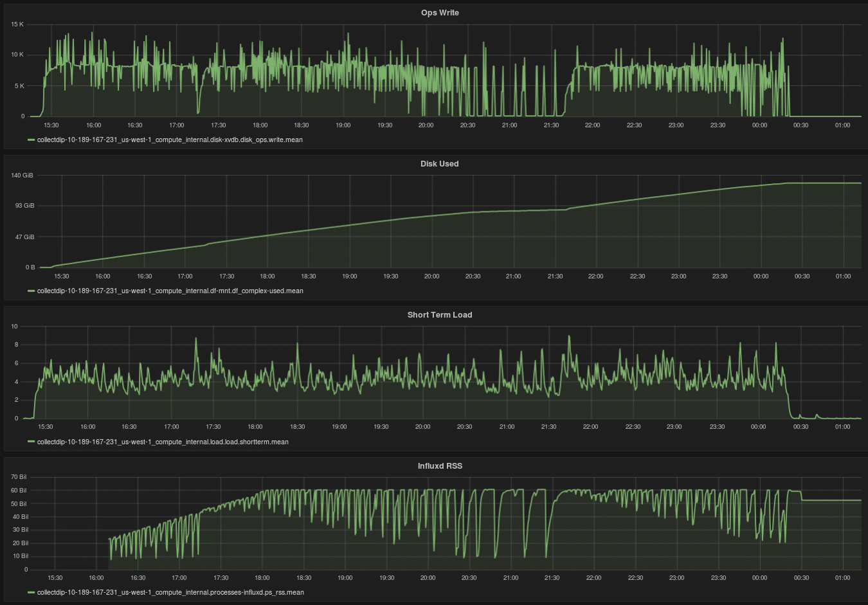Click the 15 K label on Ops Write axis
Image resolution: width=868 pixels, height=605 pixels.
coord(17,24)
